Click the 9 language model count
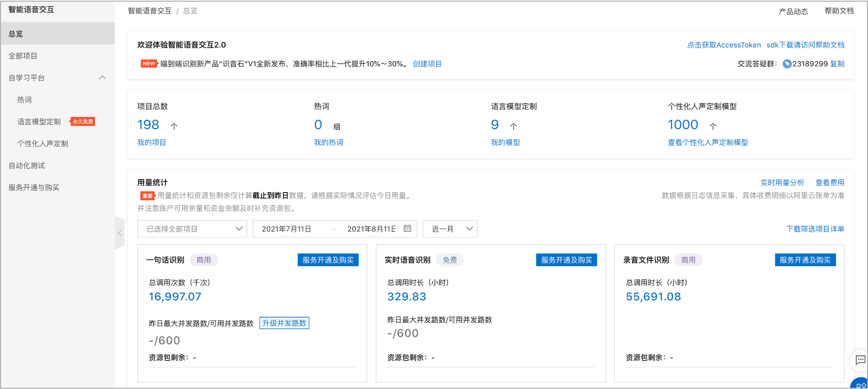This screenshot has height=389, width=868. coord(495,125)
